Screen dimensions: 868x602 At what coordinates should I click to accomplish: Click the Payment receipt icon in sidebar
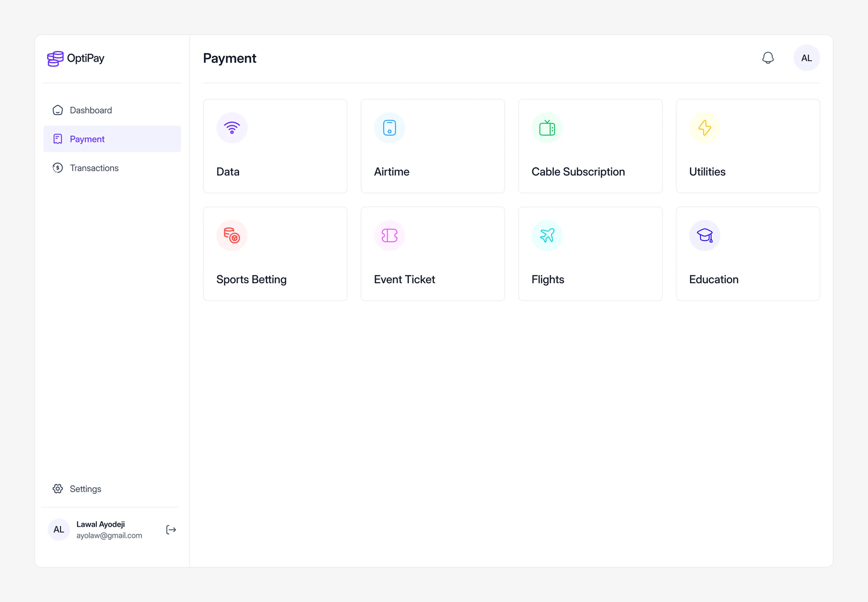coord(58,139)
